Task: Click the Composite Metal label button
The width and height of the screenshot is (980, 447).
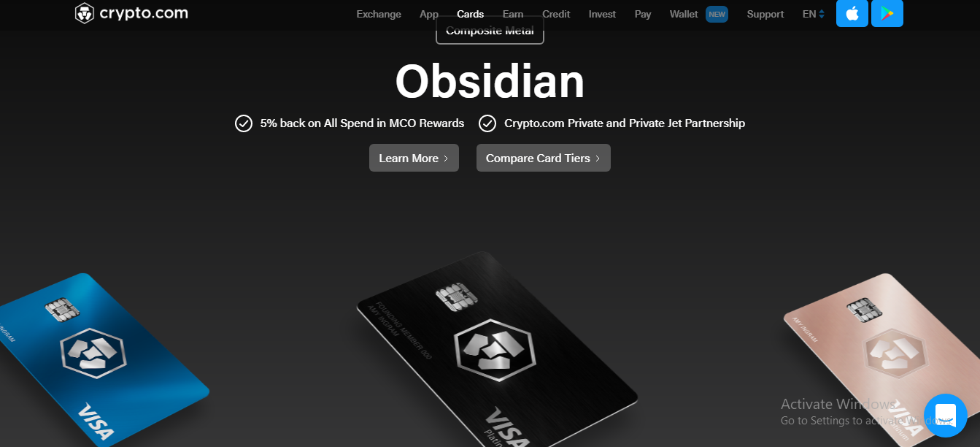Action: (x=490, y=31)
